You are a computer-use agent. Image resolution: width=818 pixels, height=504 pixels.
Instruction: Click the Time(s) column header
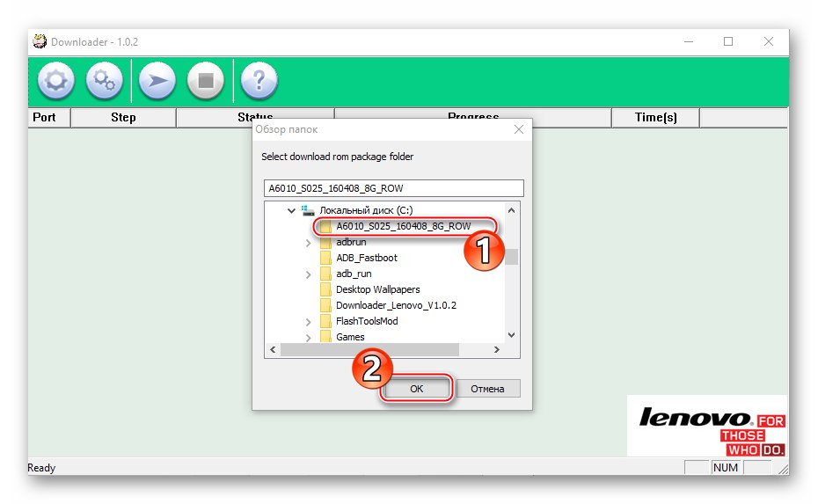[x=655, y=117]
